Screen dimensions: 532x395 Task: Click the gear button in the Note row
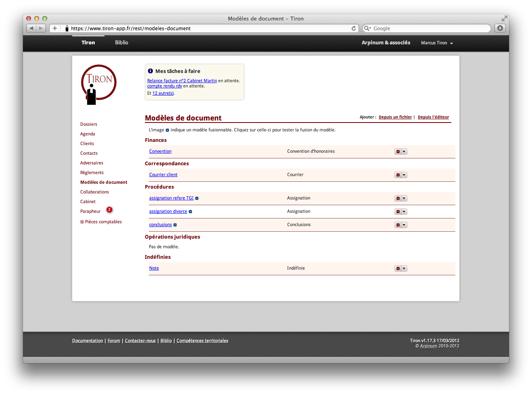pyautogui.click(x=398, y=268)
